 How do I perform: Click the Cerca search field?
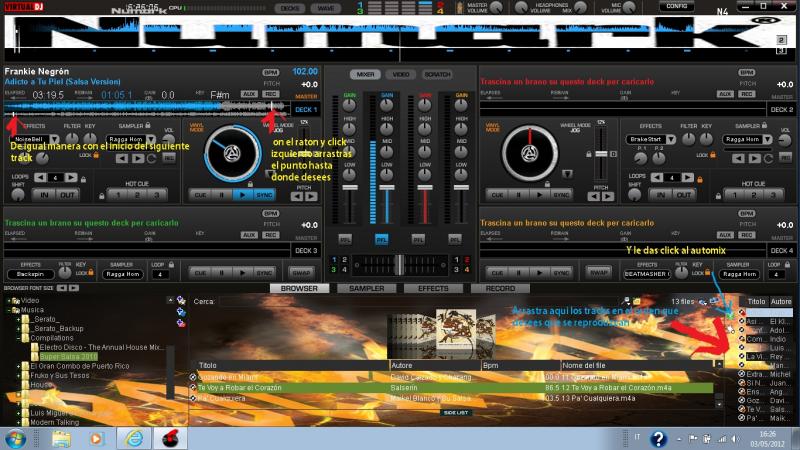[x=418, y=302]
